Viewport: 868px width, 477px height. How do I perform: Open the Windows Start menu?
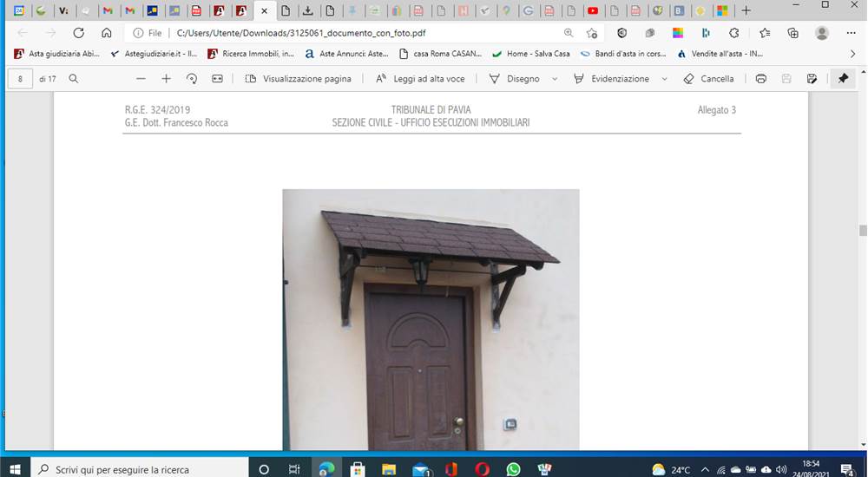[15, 469]
